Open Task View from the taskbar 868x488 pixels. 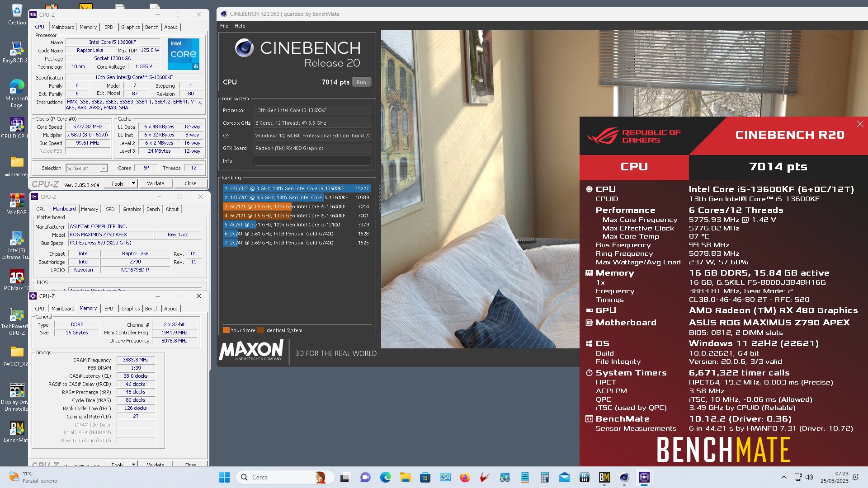(345, 477)
